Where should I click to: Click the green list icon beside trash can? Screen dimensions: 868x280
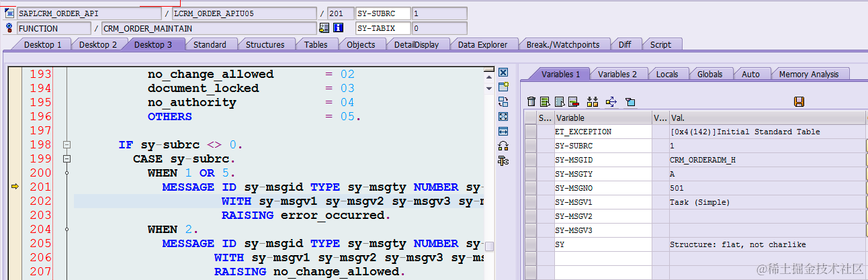click(x=545, y=101)
